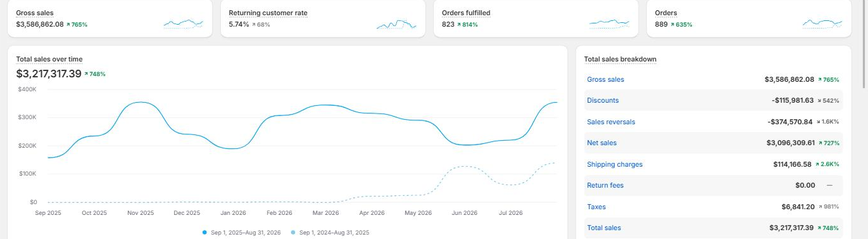Open the Gross sales card title

[35, 13]
